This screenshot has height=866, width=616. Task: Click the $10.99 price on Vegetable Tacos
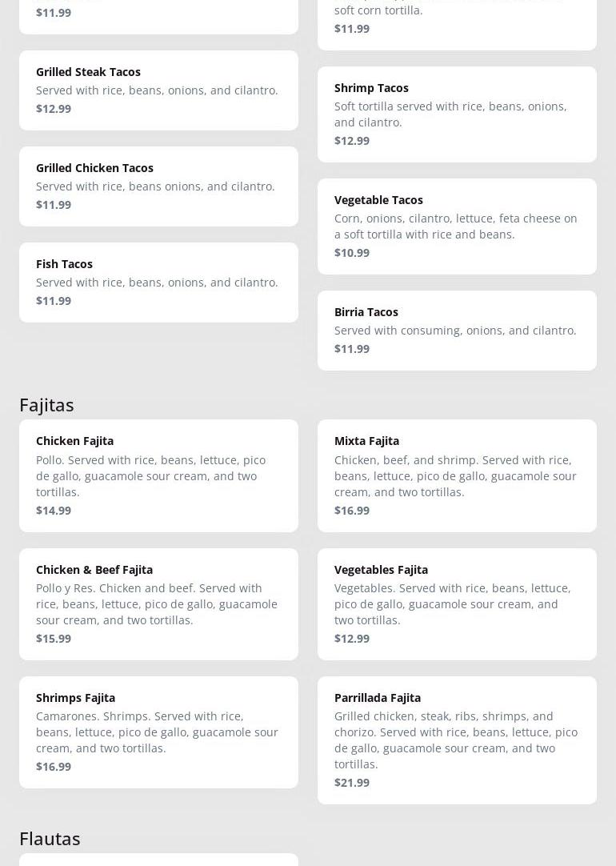coord(352,253)
